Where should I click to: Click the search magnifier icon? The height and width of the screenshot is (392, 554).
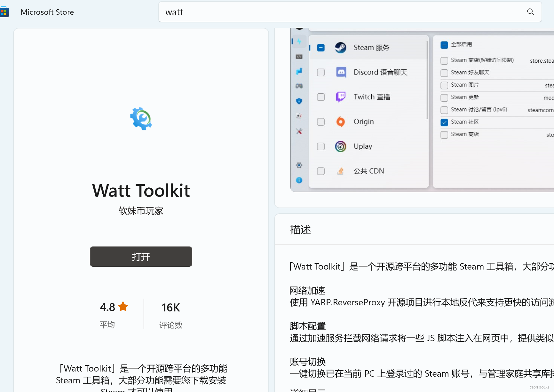click(x=530, y=12)
